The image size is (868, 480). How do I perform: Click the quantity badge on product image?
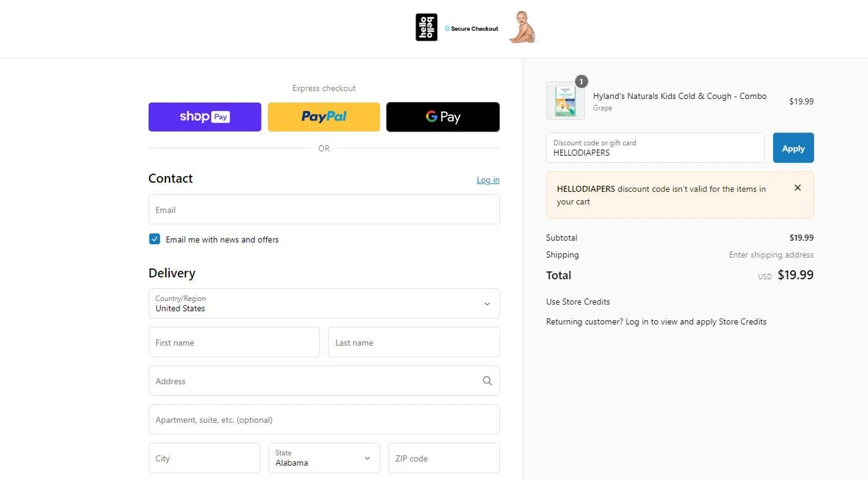click(x=582, y=82)
